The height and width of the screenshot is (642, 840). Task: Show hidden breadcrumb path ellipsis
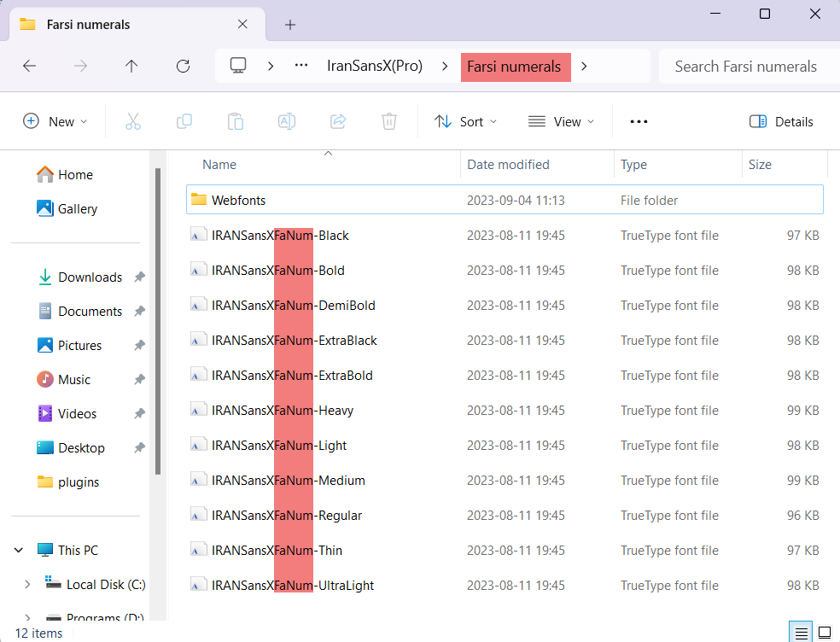(x=301, y=66)
